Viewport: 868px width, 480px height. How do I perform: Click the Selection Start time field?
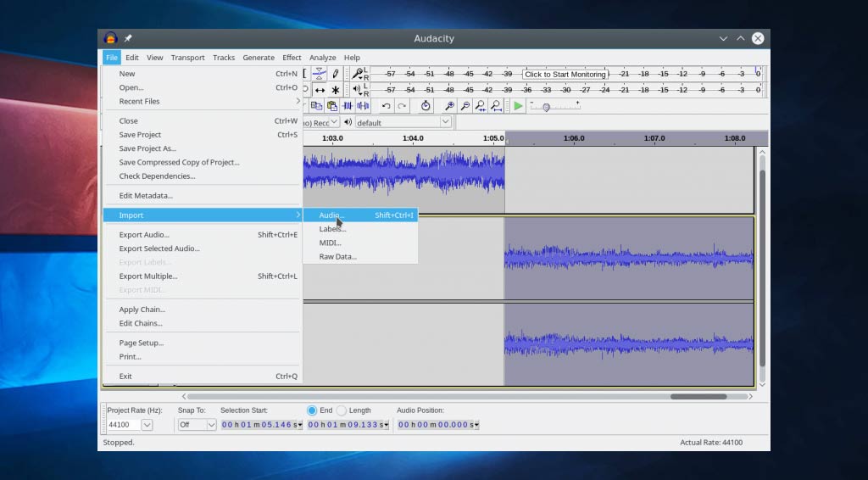click(259, 425)
